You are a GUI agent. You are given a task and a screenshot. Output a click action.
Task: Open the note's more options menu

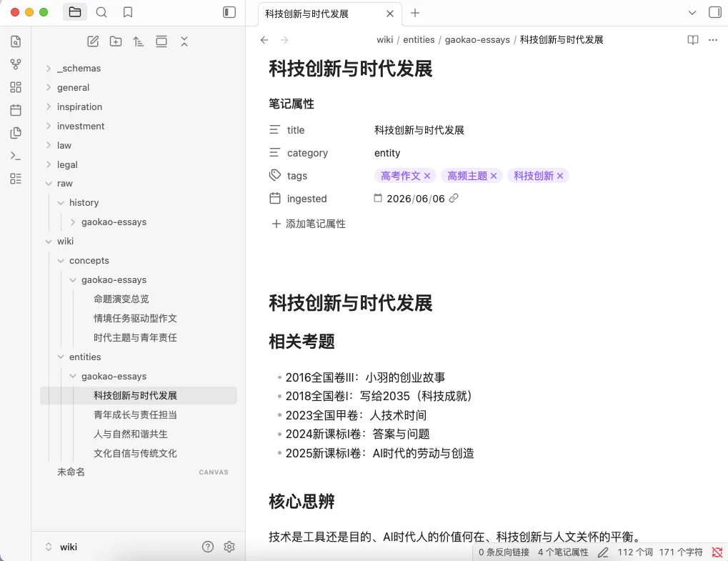click(x=713, y=40)
